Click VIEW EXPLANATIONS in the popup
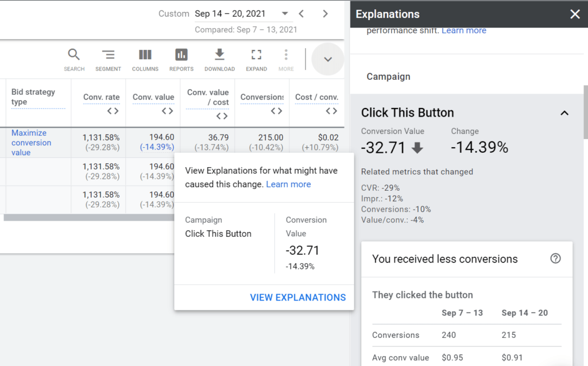This screenshot has height=366, width=588. coord(297,297)
